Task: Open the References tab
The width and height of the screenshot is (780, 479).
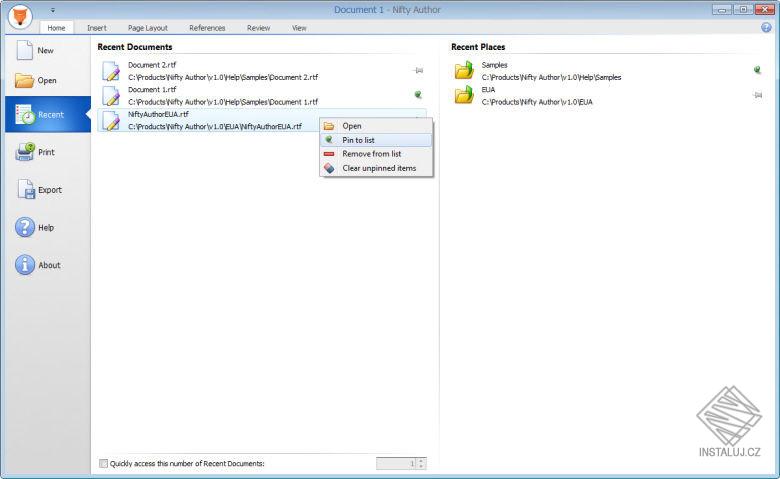Action: pos(207,28)
